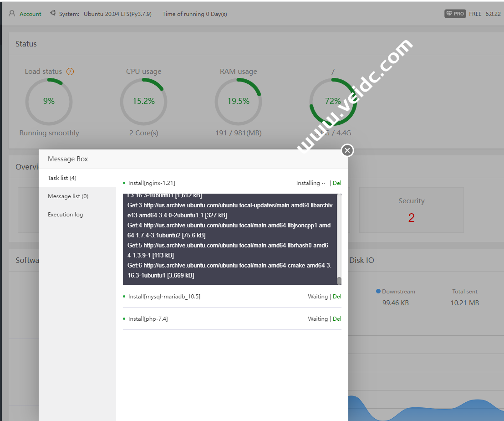Click the RAM usage 19.5% gauge

(x=238, y=101)
